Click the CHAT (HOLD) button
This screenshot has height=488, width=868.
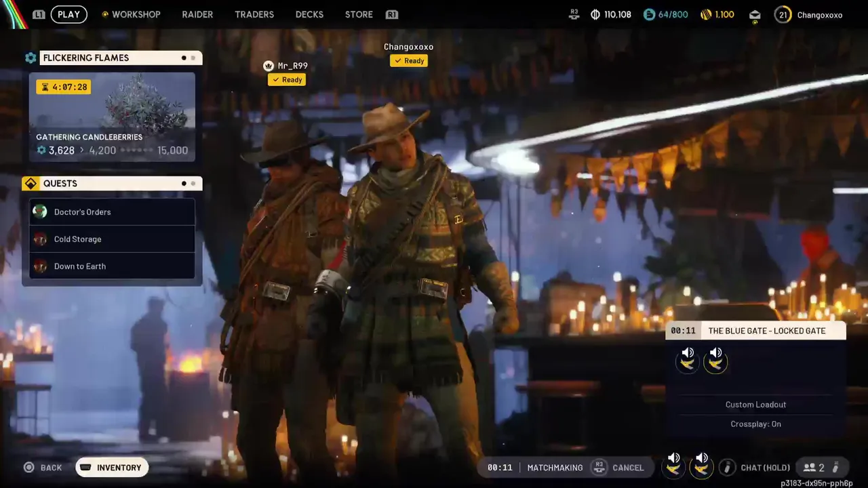pyautogui.click(x=765, y=468)
